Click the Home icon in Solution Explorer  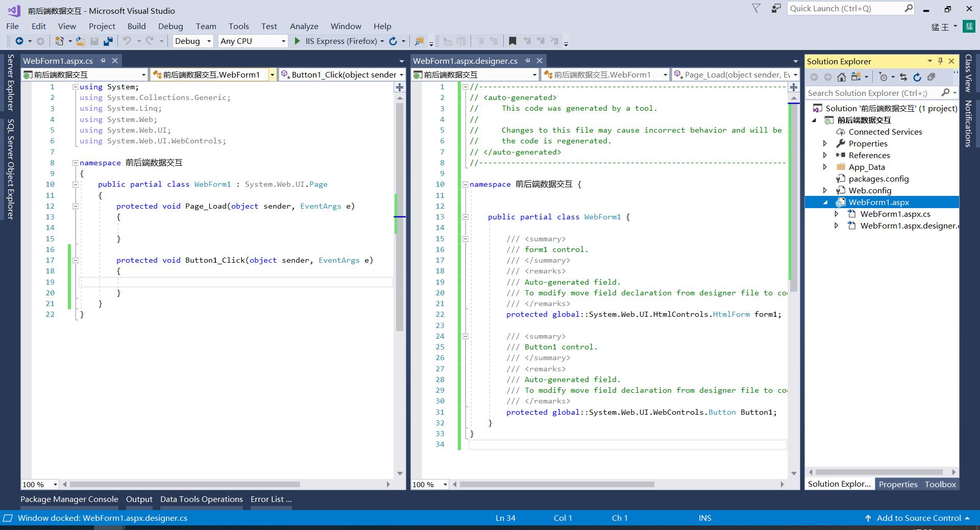pyautogui.click(x=842, y=77)
